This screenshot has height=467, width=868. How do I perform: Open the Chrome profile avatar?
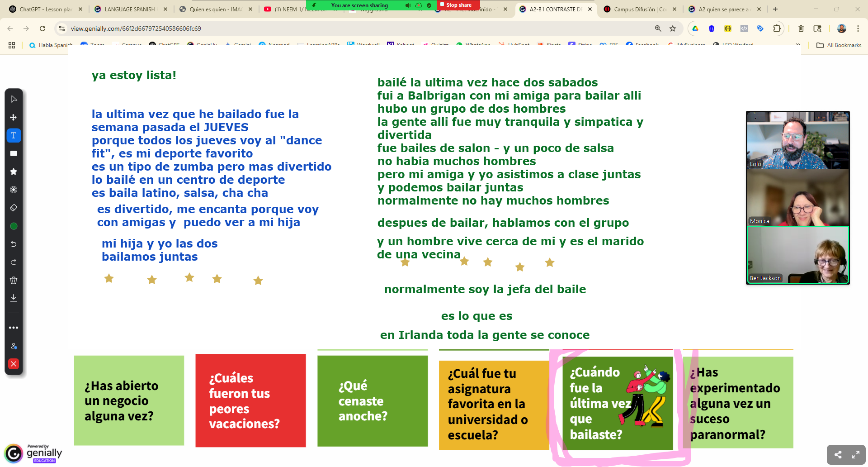point(842,29)
